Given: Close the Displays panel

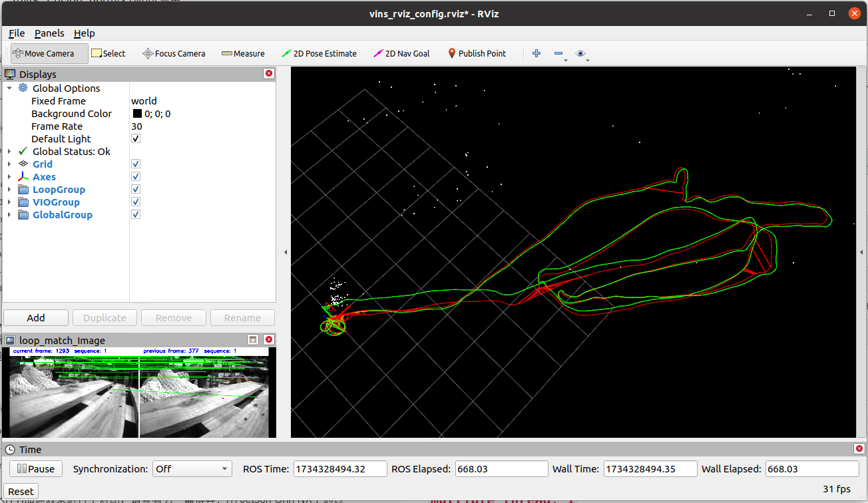Looking at the screenshot, I should point(269,74).
